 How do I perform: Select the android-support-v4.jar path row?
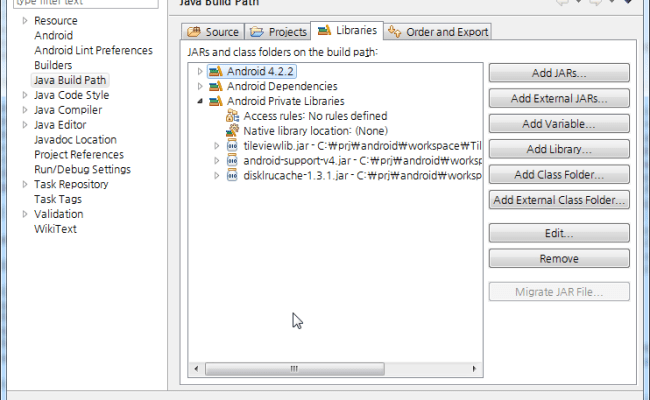pos(362,161)
